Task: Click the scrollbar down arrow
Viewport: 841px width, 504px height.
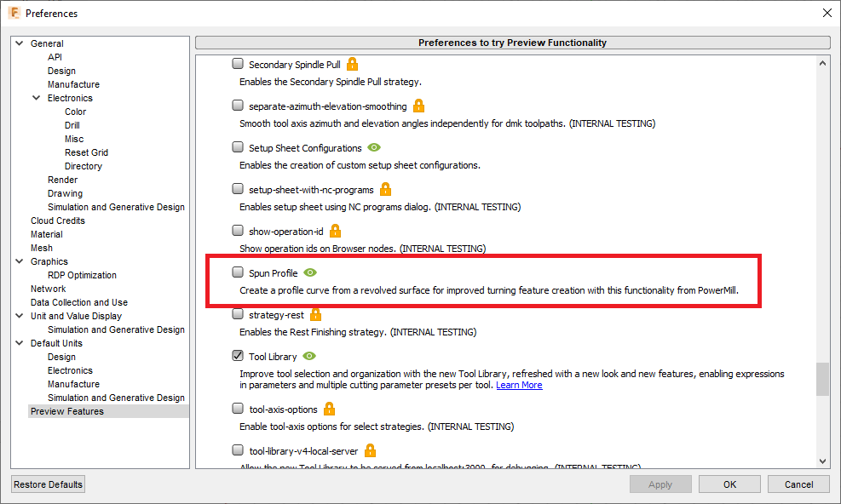Action: tap(823, 461)
